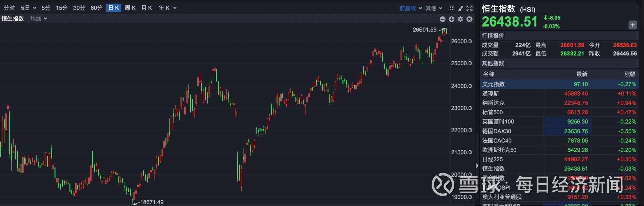Select the drawing brush tool
The image size is (644, 206).
461,8
